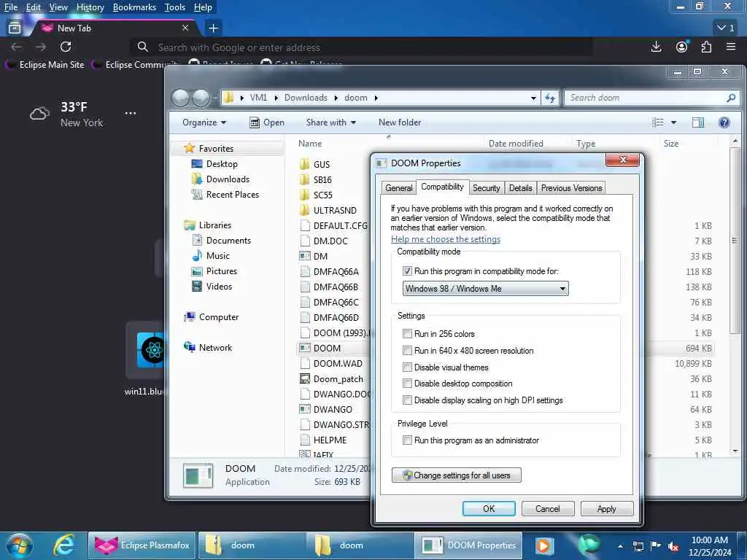Viewport: 747px width, 560px height.
Task: Click New folder in Explorer toolbar
Action: click(400, 122)
